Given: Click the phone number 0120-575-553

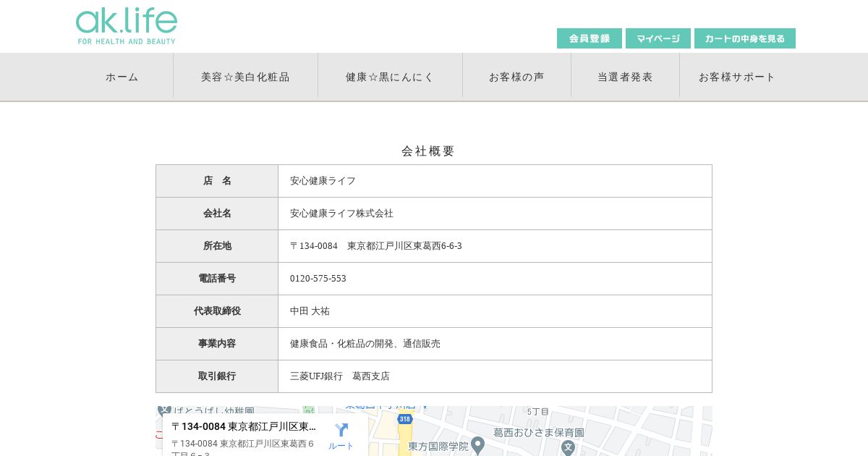Looking at the screenshot, I should pyautogui.click(x=318, y=279).
